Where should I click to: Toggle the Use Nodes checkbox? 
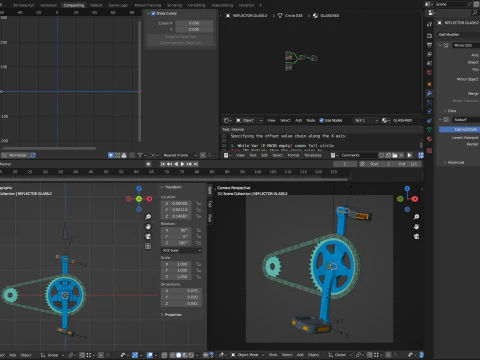pos(321,120)
